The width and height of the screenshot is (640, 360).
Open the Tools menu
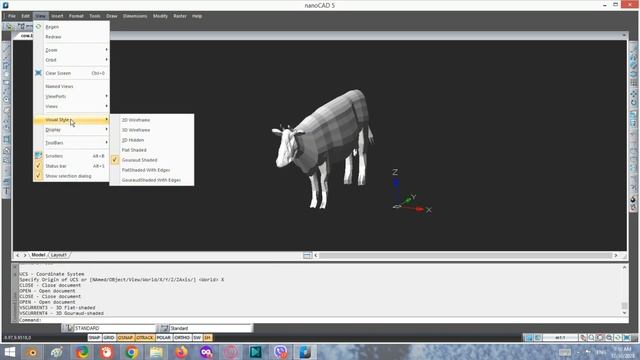[95, 16]
